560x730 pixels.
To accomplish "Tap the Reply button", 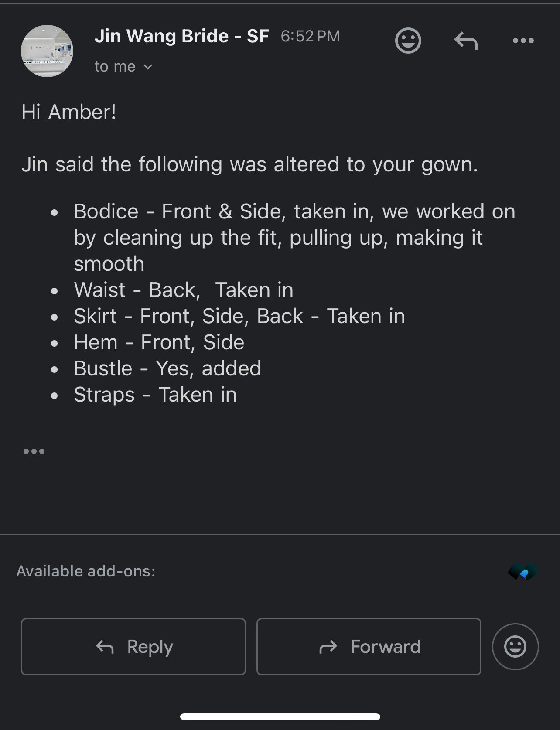I will [x=133, y=647].
